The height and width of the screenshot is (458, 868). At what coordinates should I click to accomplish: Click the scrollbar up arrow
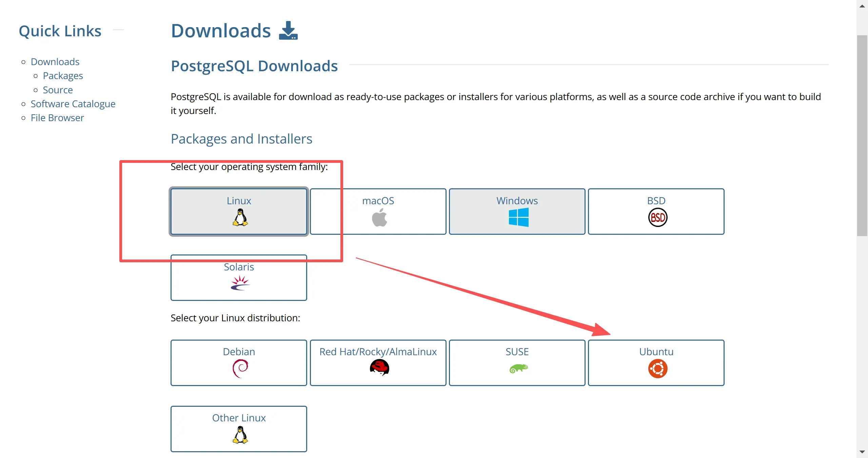862,6
